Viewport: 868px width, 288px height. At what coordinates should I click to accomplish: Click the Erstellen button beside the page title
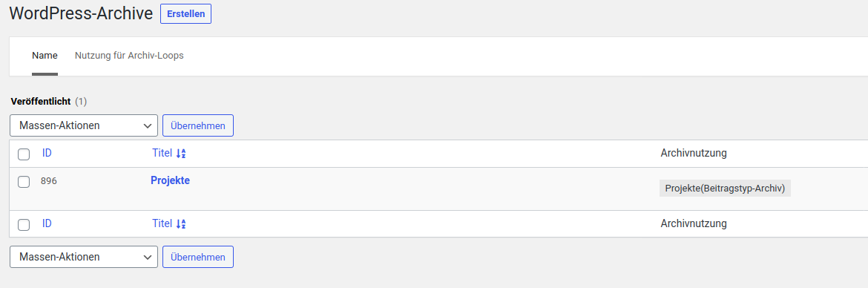185,14
